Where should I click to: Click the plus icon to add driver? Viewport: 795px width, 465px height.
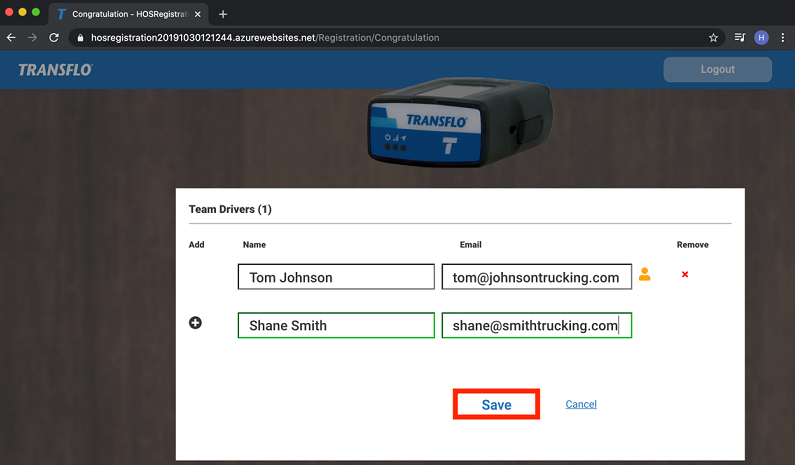tap(195, 323)
